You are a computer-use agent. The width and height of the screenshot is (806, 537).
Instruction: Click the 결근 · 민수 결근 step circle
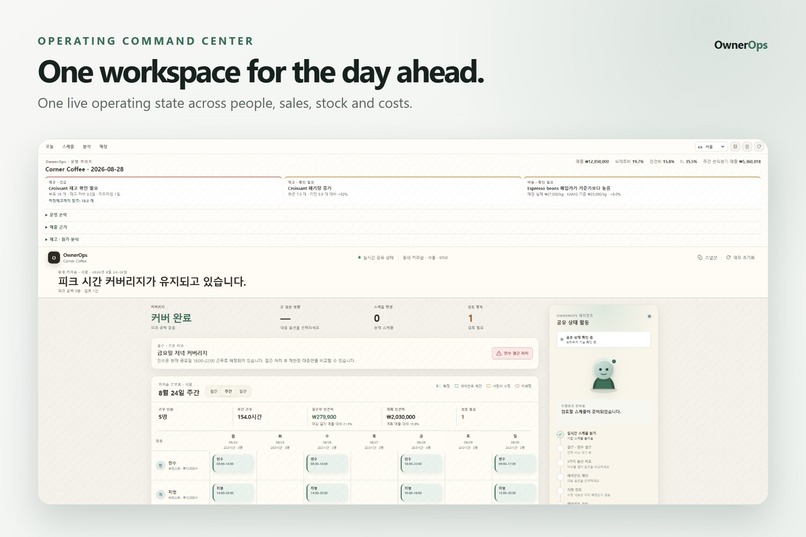pyautogui.click(x=560, y=449)
